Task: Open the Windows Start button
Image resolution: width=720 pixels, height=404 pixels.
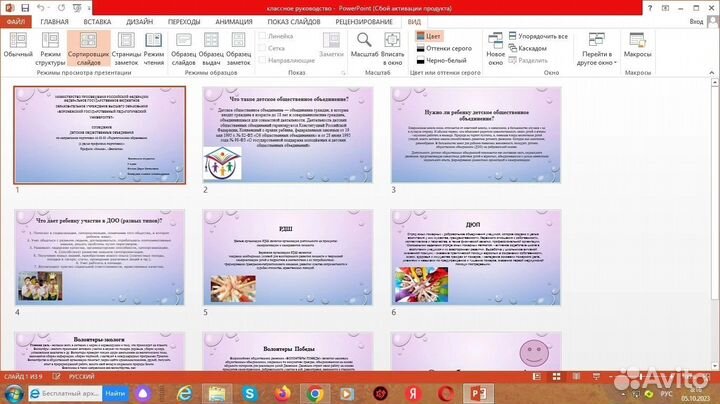Action: [x=14, y=394]
